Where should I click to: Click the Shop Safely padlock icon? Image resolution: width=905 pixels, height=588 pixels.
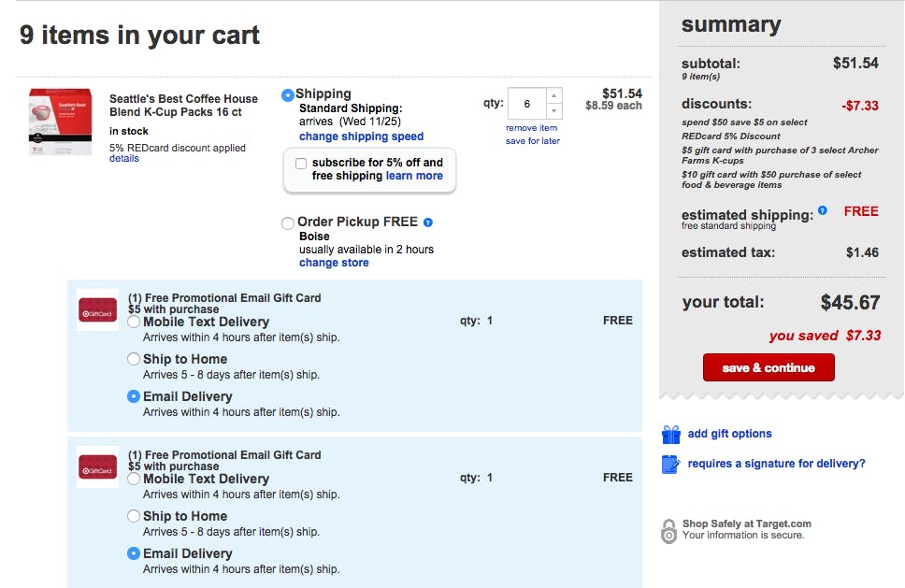point(668,531)
